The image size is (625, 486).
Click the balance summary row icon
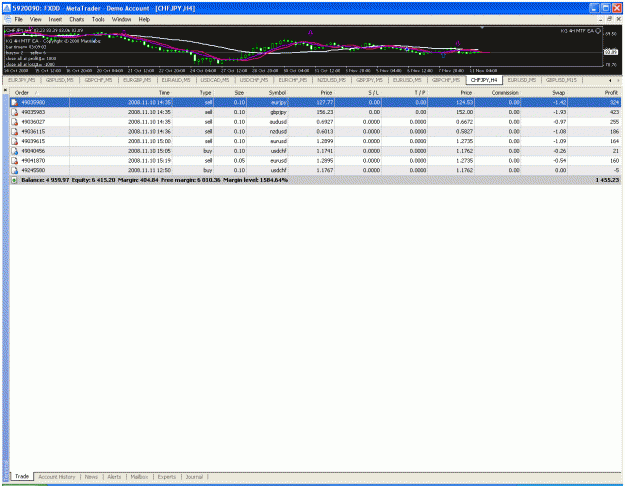click(x=14, y=180)
